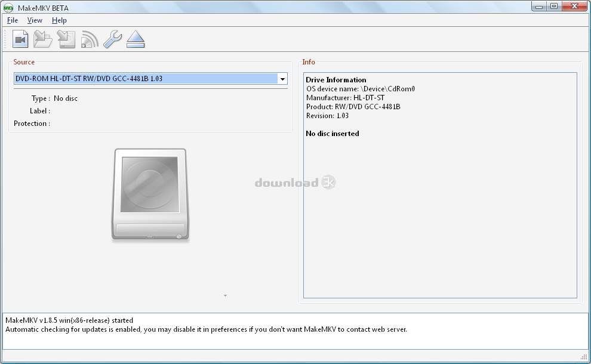Viewport: 591px width, 364px height.
Task: Click the MakeMKV logo in the title bar
Action: pyautogui.click(x=8, y=8)
